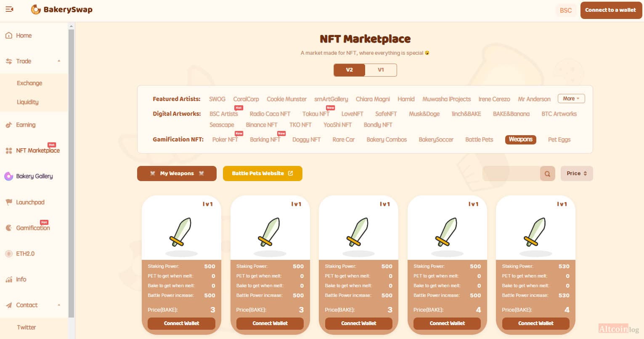Click the sidebar vertical scrollbar

point(71,173)
